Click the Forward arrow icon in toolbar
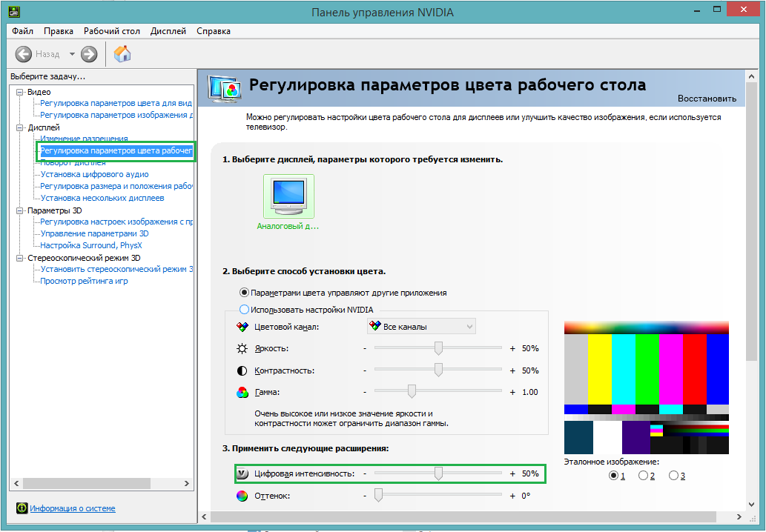 90,54
